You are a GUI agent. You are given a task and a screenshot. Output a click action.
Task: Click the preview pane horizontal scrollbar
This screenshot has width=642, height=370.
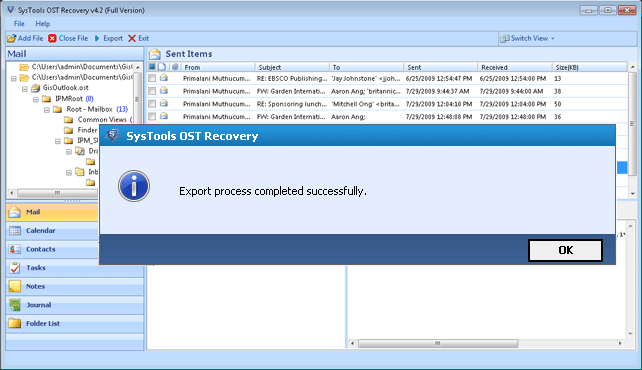(x=438, y=343)
